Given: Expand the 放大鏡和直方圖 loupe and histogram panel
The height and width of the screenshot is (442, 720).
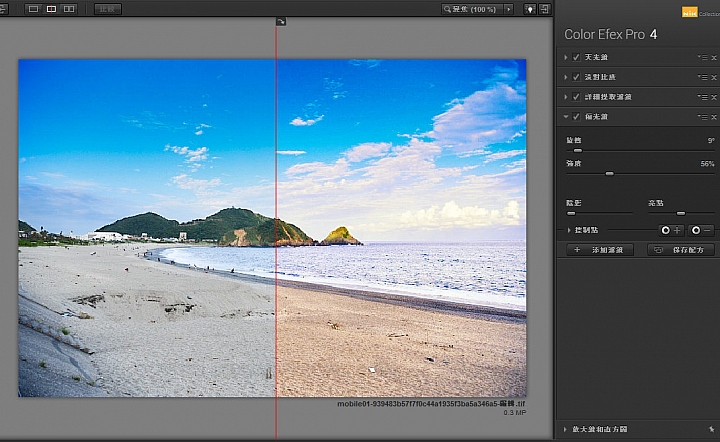Looking at the screenshot, I should [x=565, y=430].
